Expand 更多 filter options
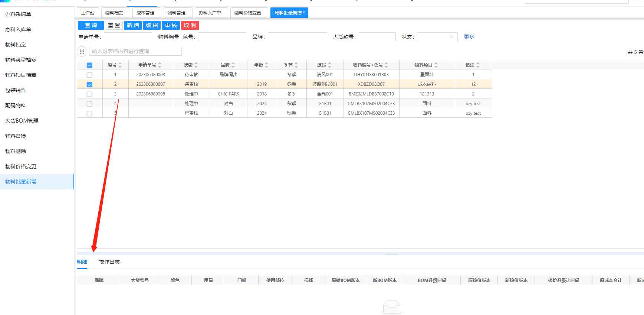The height and width of the screenshot is (315, 644). pos(469,37)
